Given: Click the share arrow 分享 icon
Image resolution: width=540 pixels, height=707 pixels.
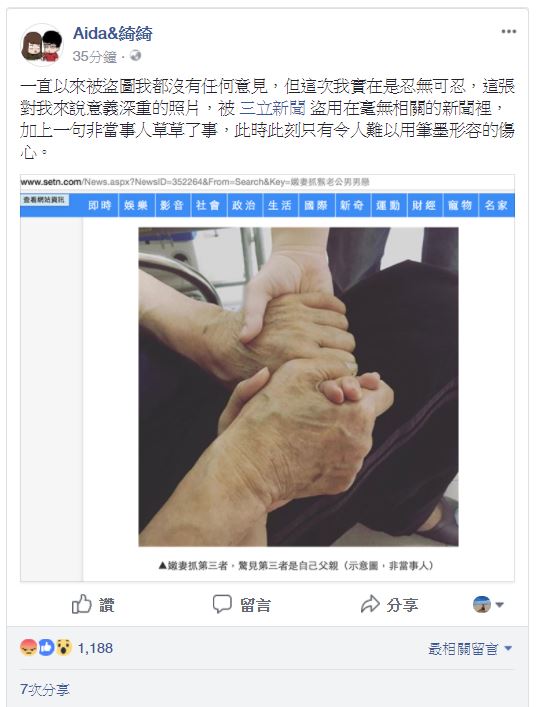Looking at the screenshot, I should tap(371, 604).
